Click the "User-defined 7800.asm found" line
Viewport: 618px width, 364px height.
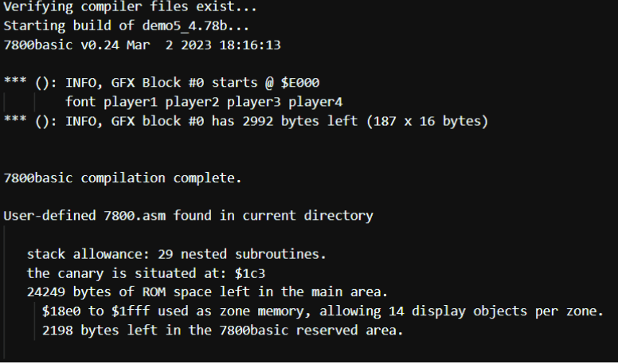(188, 216)
